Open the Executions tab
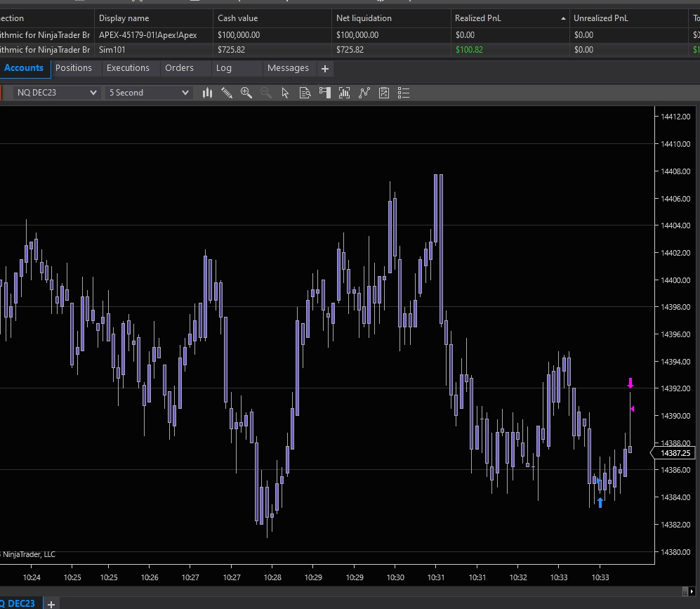Viewport: 700px width, 609px height. [128, 68]
